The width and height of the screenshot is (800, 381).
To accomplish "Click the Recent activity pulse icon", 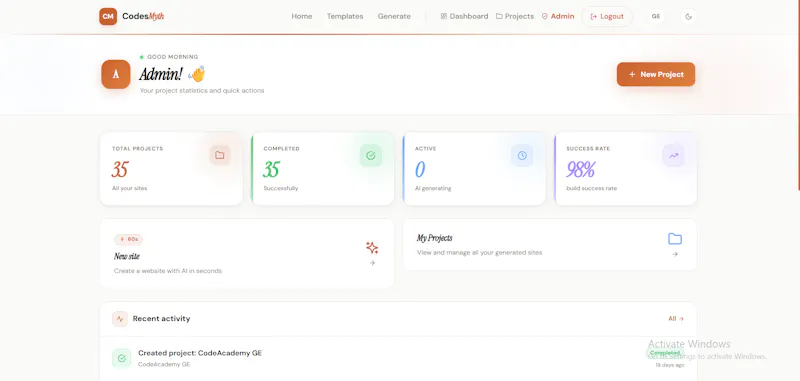I will coord(120,319).
